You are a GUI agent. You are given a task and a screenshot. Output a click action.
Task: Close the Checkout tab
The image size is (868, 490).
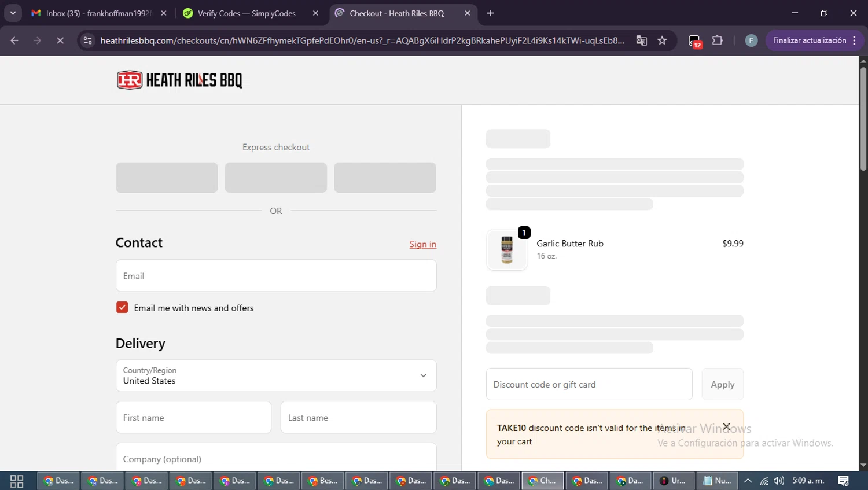468,13
